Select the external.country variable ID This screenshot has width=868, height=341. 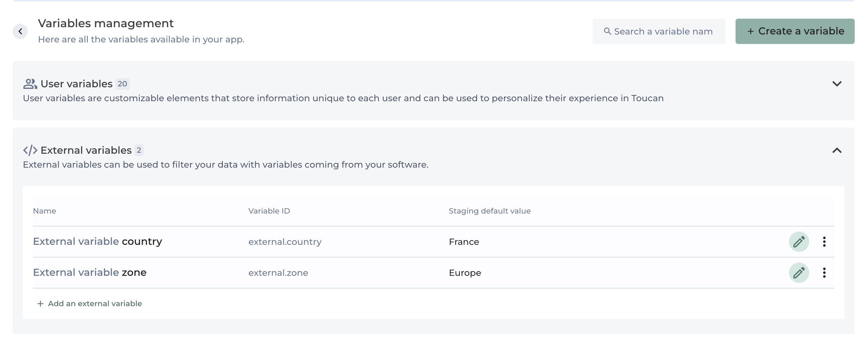coord(285,242)
